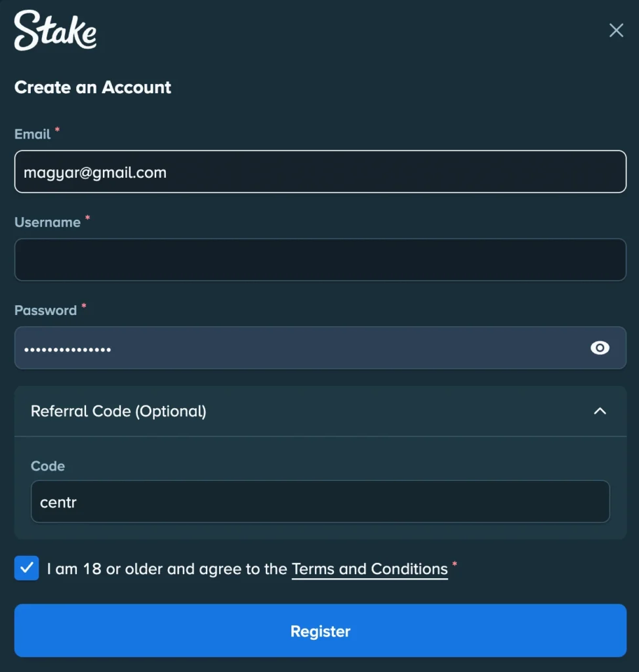Focus the Email field containing magyar@gmail.com

click(x=320, y=172)
